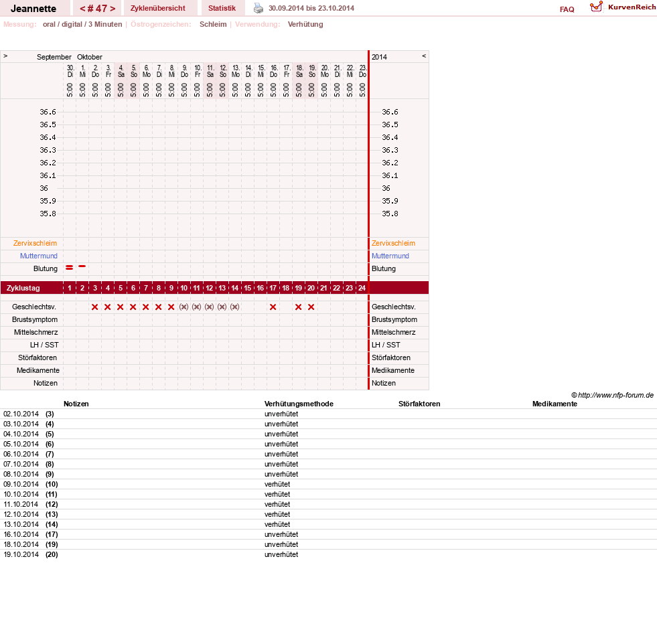657x644 pixels.
Task: Click the left 36.6 temperature axis label
Action: 48,112
